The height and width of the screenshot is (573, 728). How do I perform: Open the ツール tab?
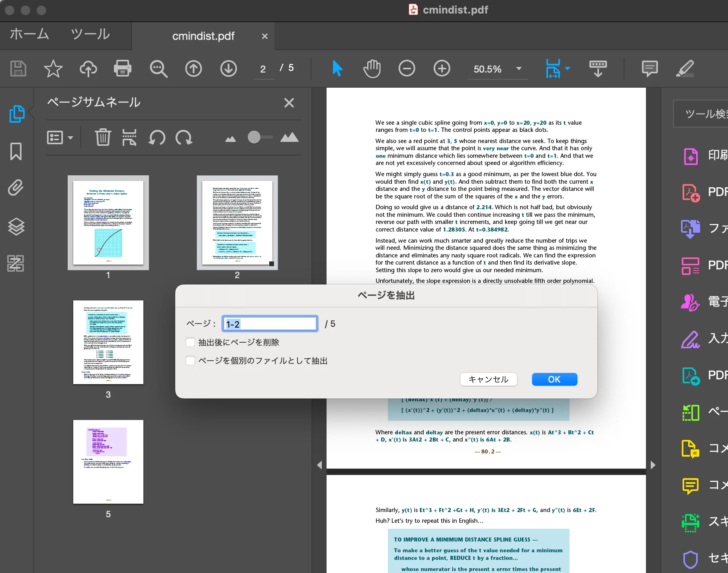tap(90, 34)
